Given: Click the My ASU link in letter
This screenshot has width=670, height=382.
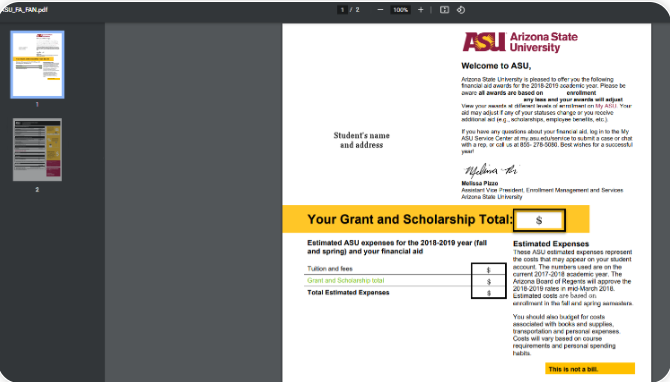Looking at the screenshot, I should [x=606, y=106].
